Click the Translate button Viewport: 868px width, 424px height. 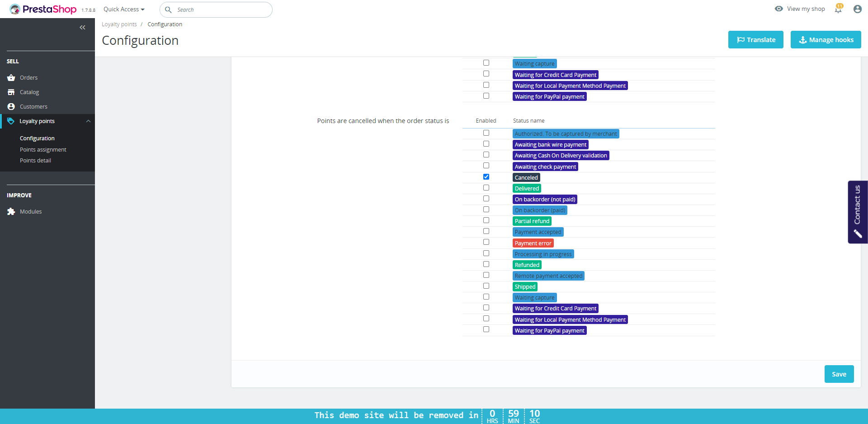pyautogui.click(x=756, y=40)
